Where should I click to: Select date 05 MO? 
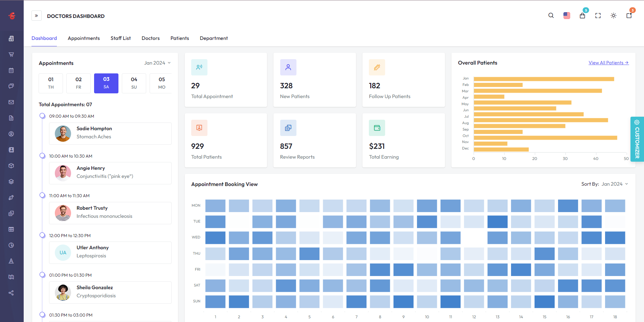pos(161,83)
